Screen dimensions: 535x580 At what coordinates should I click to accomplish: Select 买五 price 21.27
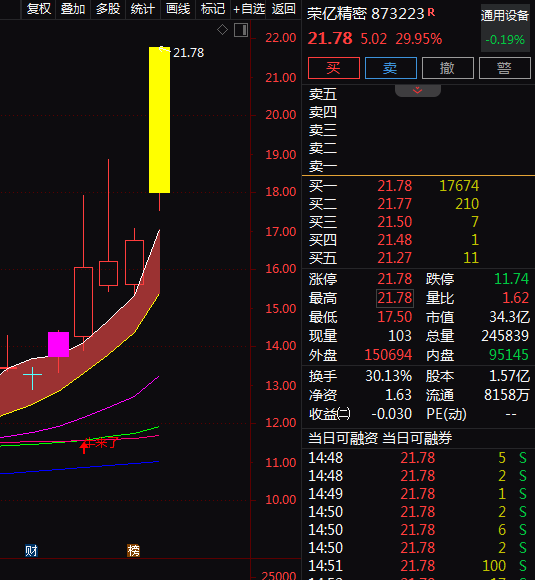[394, 258]
